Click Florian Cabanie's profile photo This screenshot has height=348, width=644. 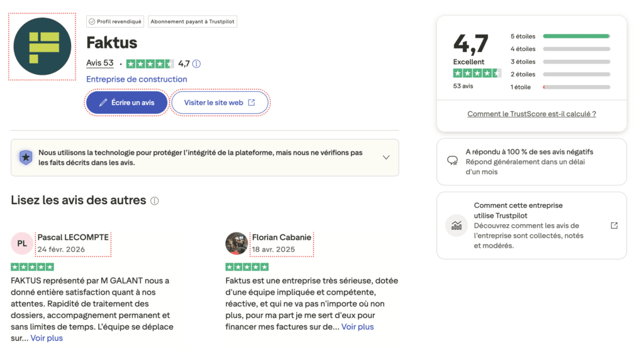[236, 243]
